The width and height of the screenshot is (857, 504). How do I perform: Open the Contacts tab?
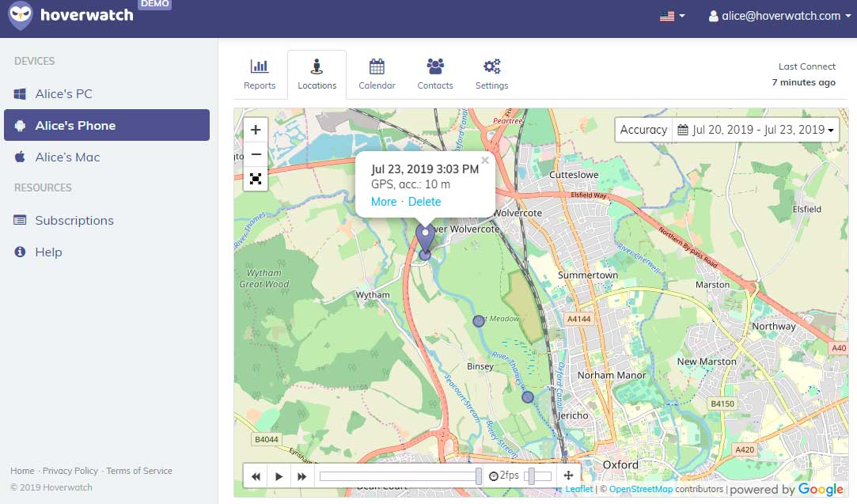click(435, 74)
